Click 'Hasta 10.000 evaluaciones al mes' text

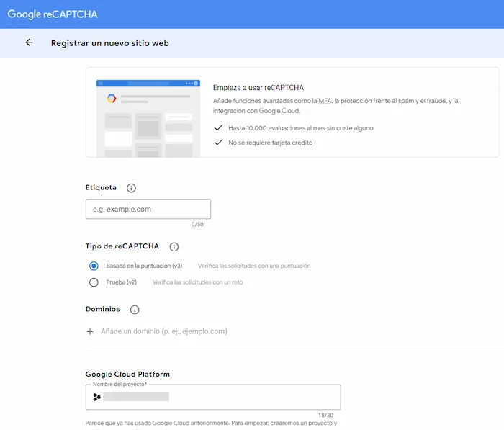[x=301, y=128]
